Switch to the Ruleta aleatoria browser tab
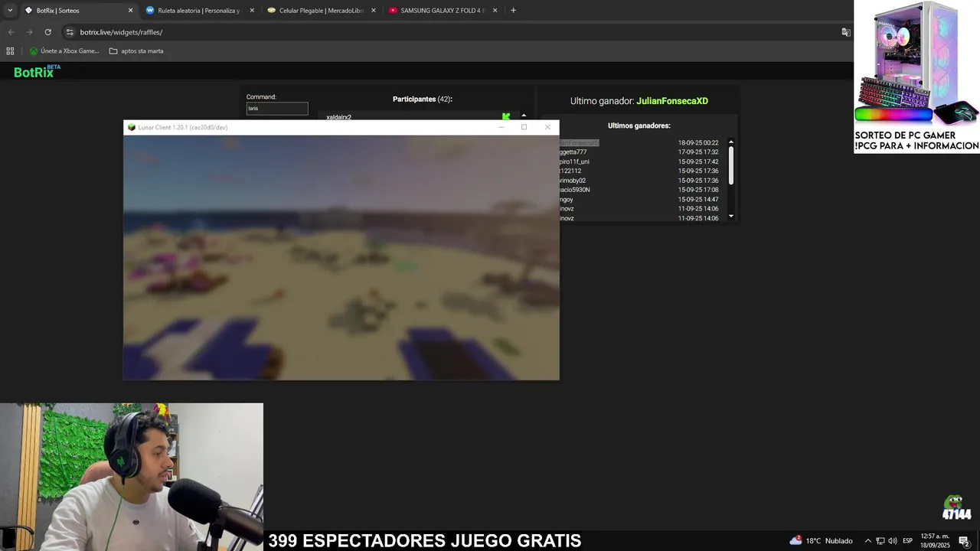Screen dimensions: 980x551 pyautogui.click(x=199, y=11)
